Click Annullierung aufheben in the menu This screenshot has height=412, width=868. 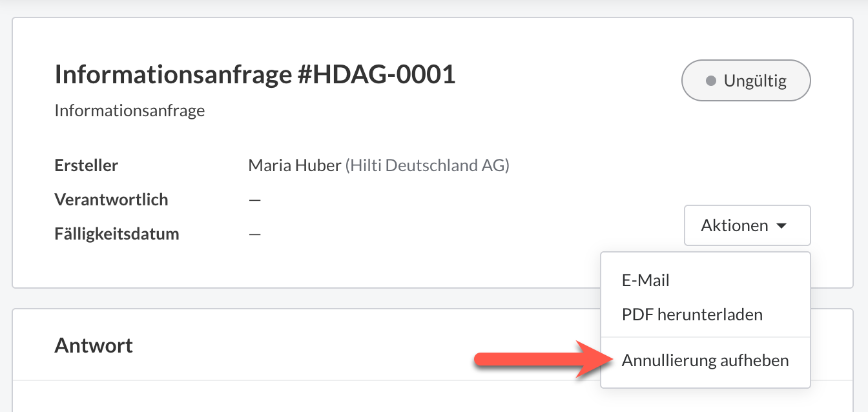click(705, 360)
